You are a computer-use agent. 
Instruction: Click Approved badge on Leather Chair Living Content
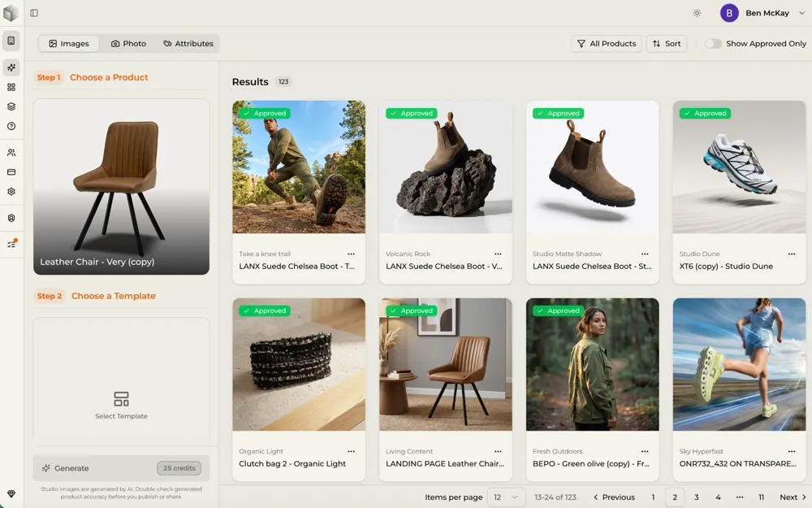(412, 310)
